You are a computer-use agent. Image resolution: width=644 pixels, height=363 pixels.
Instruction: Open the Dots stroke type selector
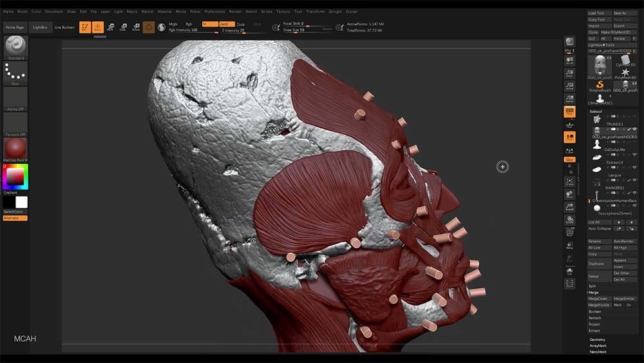15,74
